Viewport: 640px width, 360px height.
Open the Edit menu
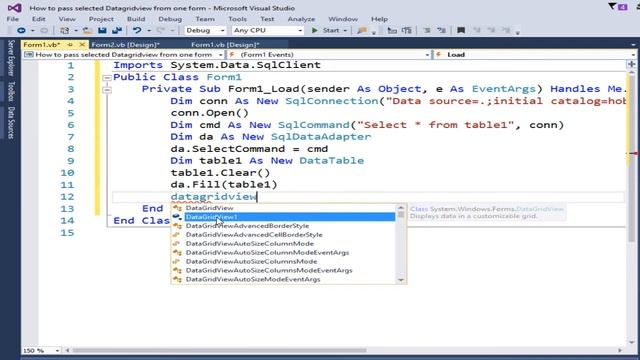pyautogui.click(x=39, y=19)
